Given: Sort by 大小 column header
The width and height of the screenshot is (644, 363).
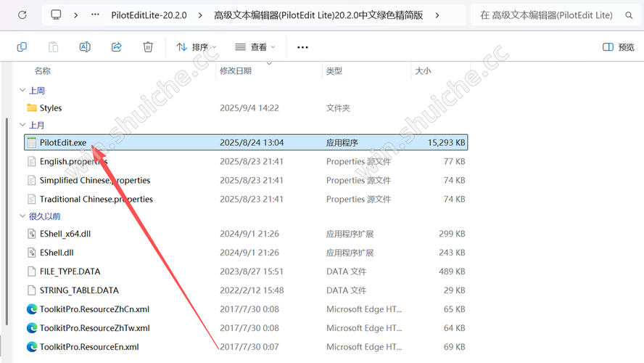Looking at the screenshot, I should point(423,71).
